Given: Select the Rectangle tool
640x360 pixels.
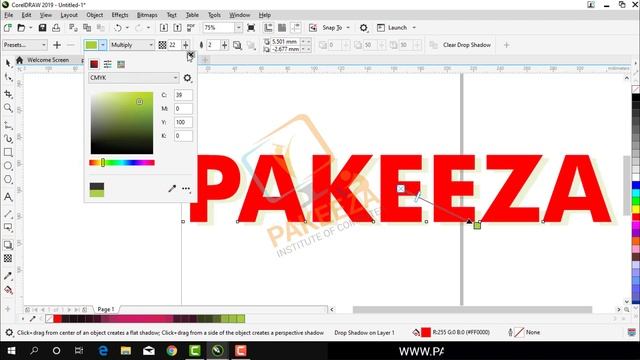Looking at the screenshot, I should tap(8, 152).
